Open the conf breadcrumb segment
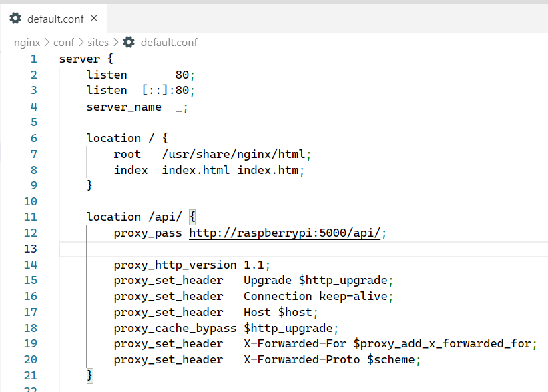 click(64, 42)
